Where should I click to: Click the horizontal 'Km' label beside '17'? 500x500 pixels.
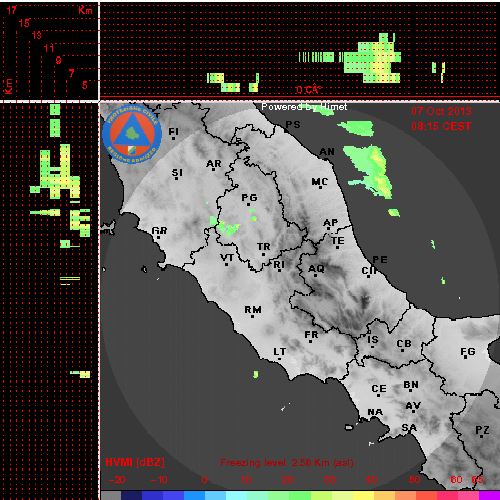tap(85, 10)
